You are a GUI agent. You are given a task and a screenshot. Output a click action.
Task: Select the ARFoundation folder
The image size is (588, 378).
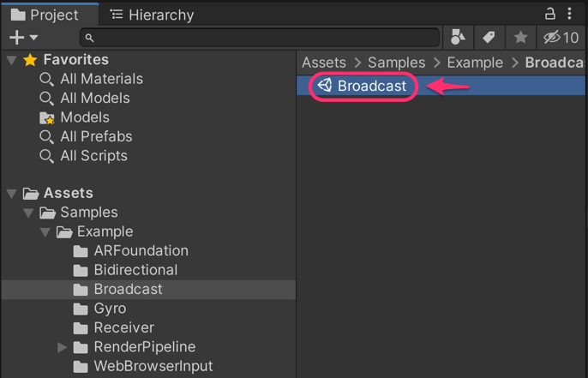tap(141, 251)
